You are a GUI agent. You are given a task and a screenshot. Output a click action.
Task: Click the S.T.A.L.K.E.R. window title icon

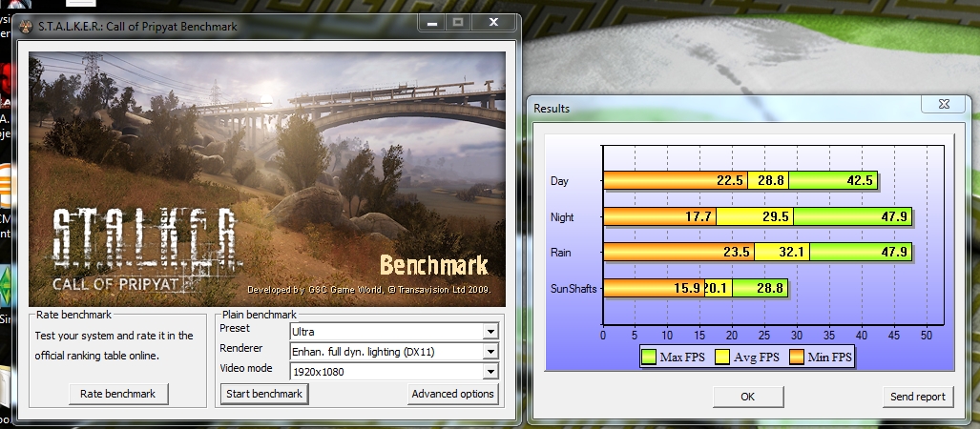pyautogui.click(x=24, y=27)
